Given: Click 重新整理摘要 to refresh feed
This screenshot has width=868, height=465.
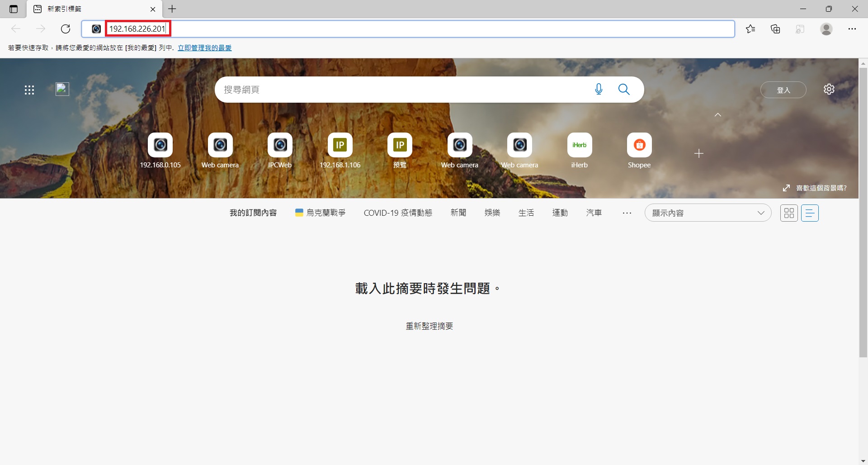Looking at the screenshot, I should point(429,327).
